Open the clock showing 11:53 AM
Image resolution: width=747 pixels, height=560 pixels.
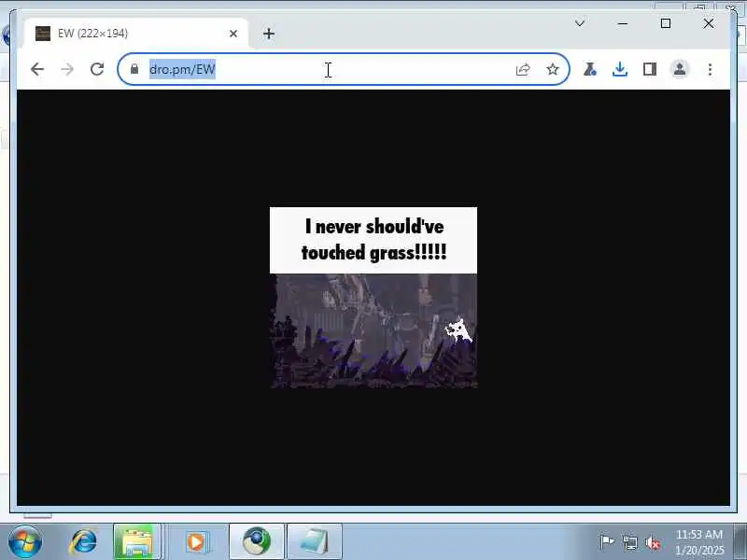pos(699,542)
